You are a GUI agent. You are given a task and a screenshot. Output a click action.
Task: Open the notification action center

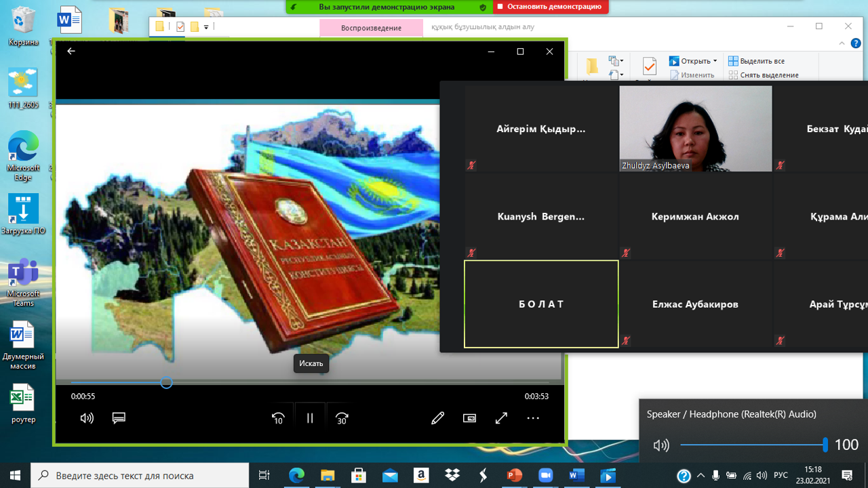[x=847, y=476]
